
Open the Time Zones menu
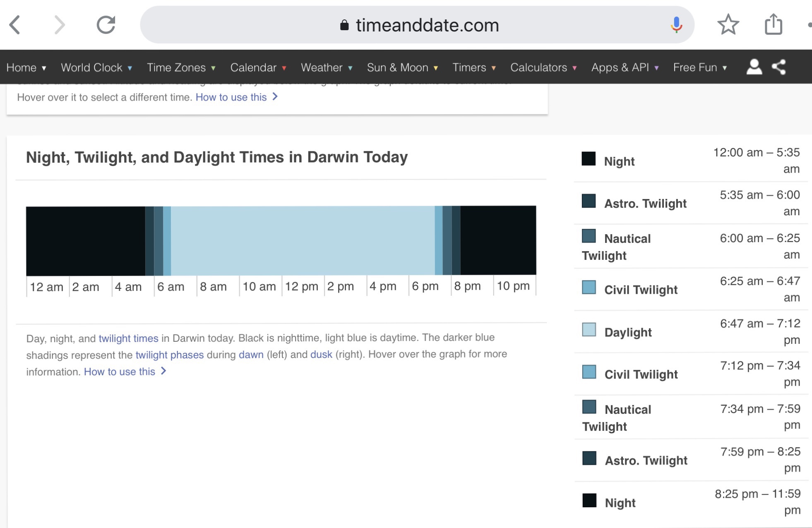point(181,67)
